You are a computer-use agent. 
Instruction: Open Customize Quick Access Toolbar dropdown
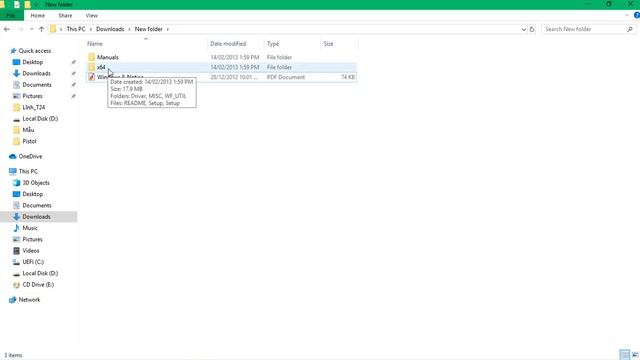36,4
